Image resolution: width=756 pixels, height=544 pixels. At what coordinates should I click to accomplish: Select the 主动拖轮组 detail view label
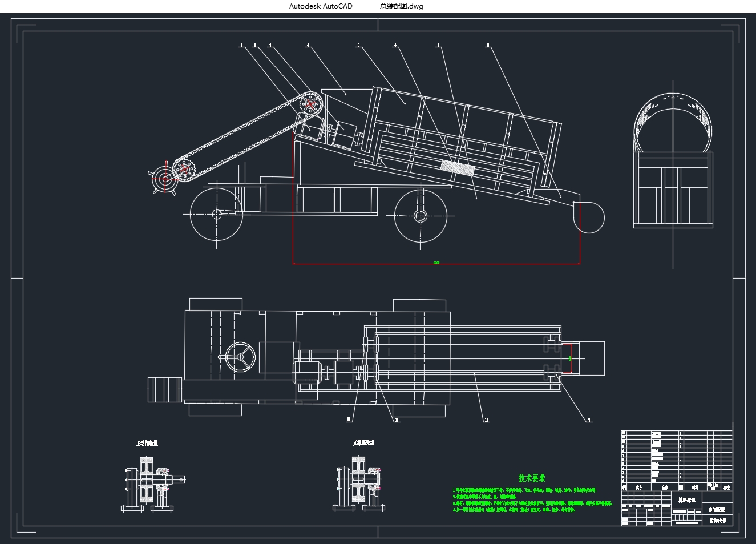click(147, 443)
